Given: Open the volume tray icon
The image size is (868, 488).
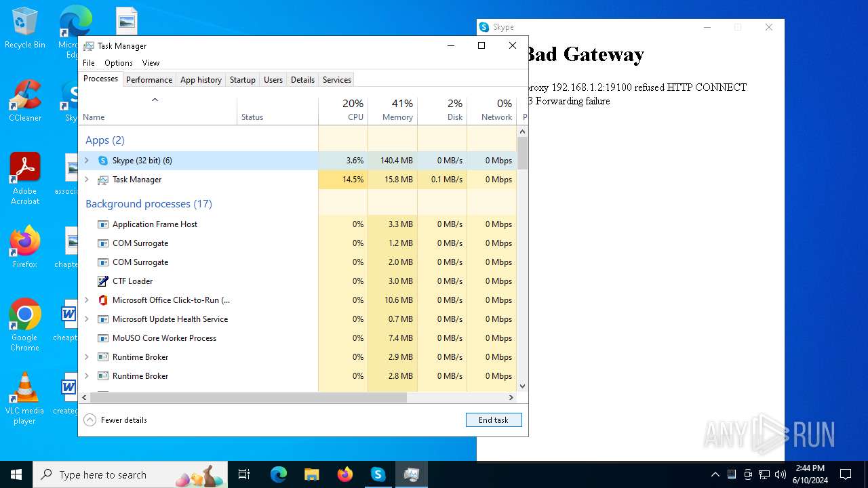Looking at the screenshot, I should pyautogui.click(x=781, y=474).
